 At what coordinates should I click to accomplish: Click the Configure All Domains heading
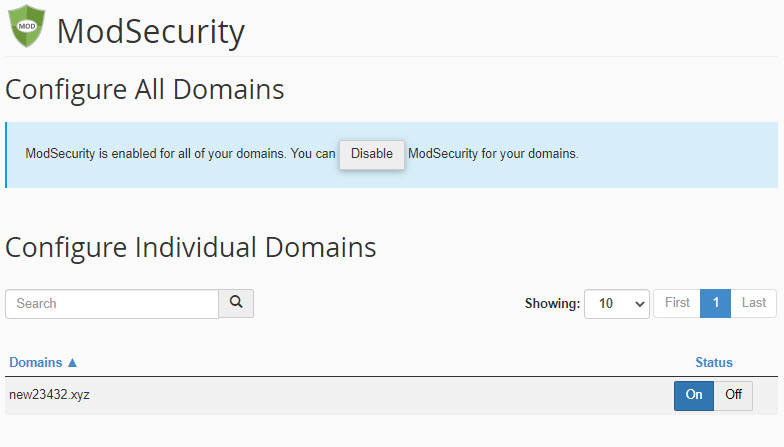145,90
